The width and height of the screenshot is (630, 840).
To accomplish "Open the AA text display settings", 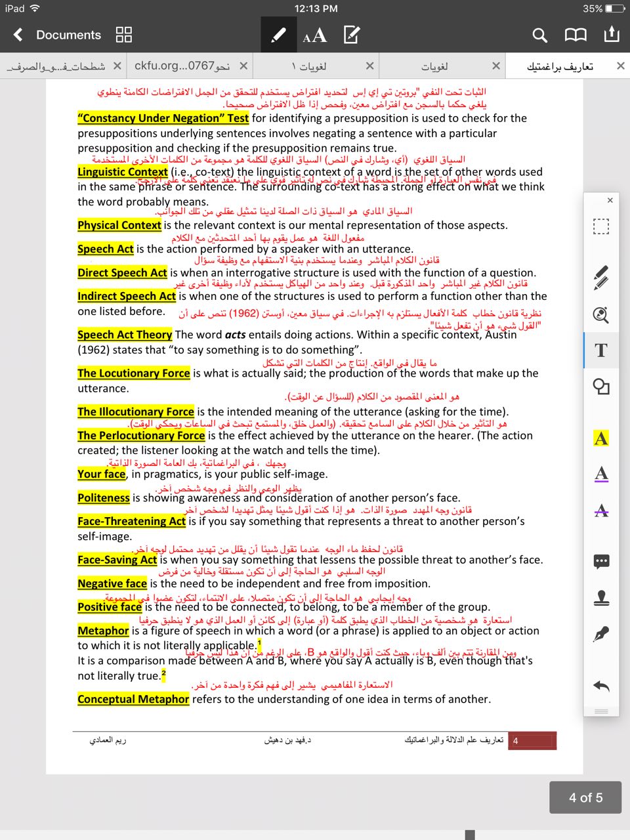I will [x=314, y=35].
